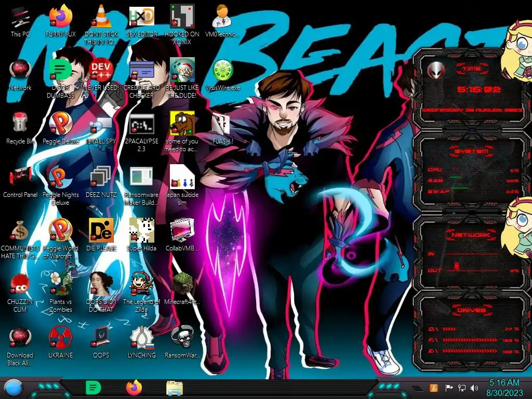Open File Explorer from the taskbar
The width and height of the screenshot is (532, 399).
175,389
